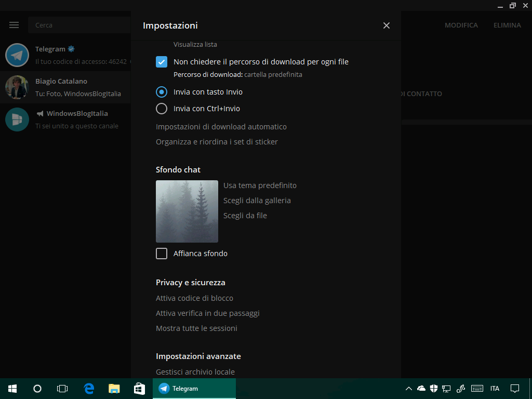Open Cortana search circle
Viewport: 532px width, 399px height.
point(37,389)
